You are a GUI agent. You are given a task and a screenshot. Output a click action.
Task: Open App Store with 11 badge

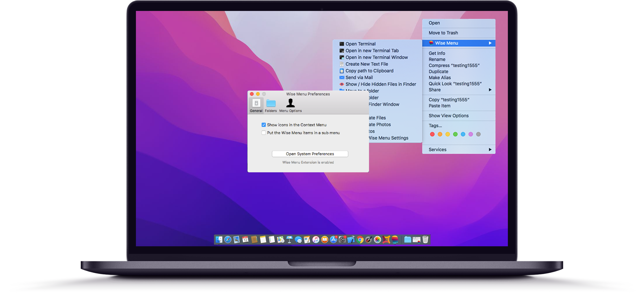pyautogui.click(x=333, y=240)
